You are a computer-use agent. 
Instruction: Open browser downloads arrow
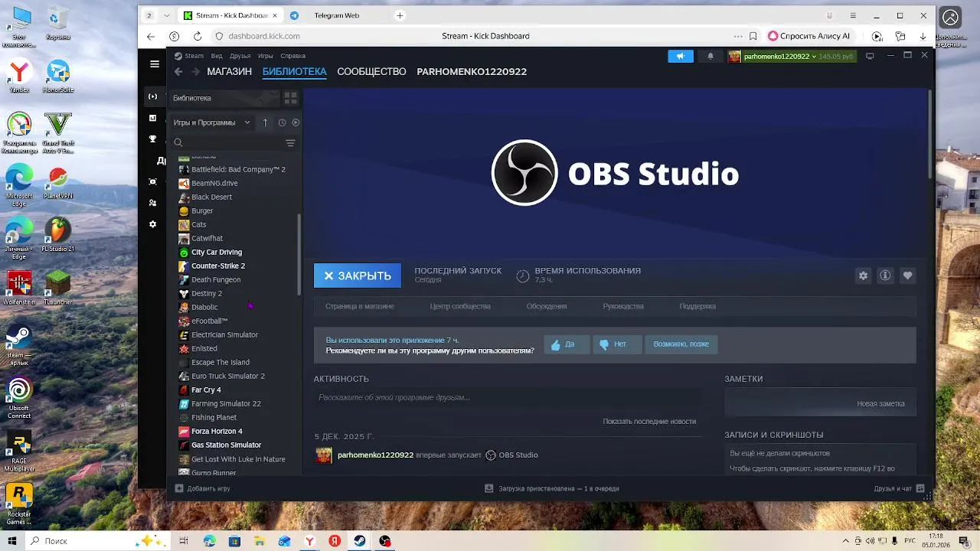tap(923, 36)
